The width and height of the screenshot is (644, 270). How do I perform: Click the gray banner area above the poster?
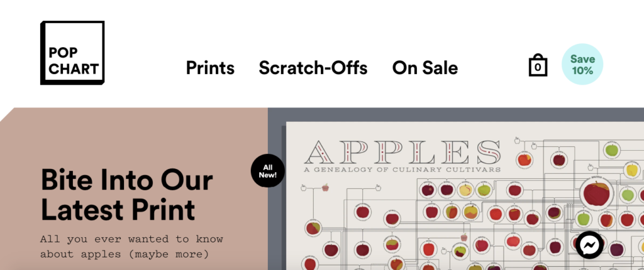[x=440, y=114]
